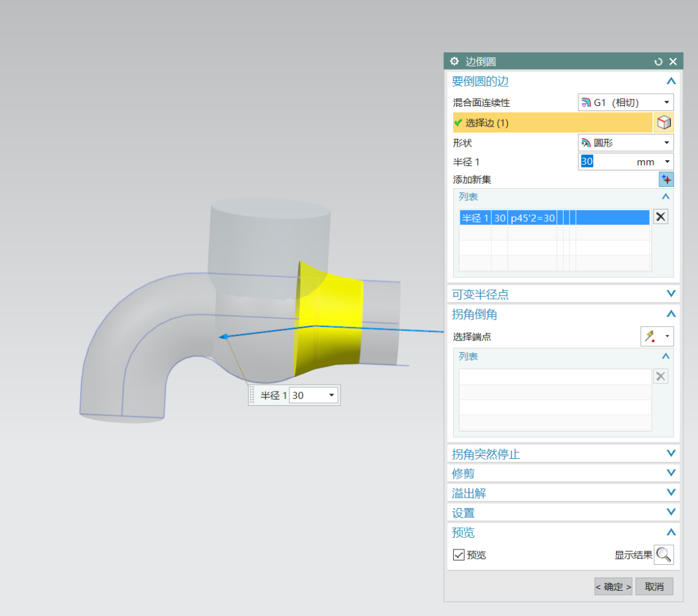The image size is (698, 616).
Task: Open the 选择端点 point type dropdown arrow
Action: tap(667, 336)
